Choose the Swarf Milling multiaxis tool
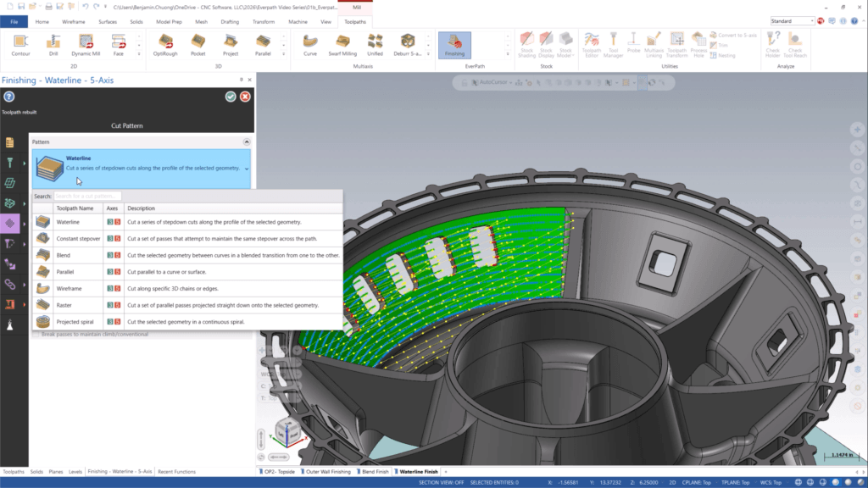The height and width of the screenshot is (488, 868). click(342, 42)
